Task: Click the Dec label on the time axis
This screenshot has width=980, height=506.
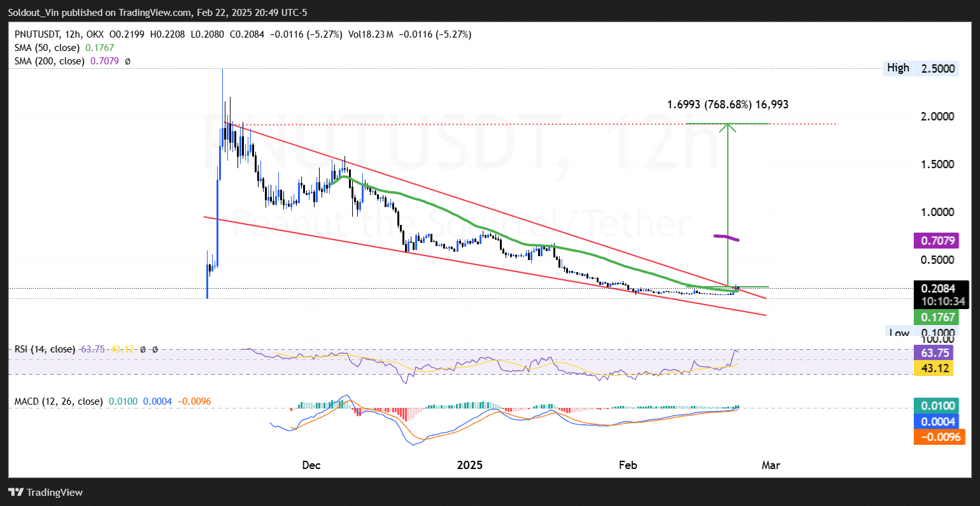Action: pos(311,465)
